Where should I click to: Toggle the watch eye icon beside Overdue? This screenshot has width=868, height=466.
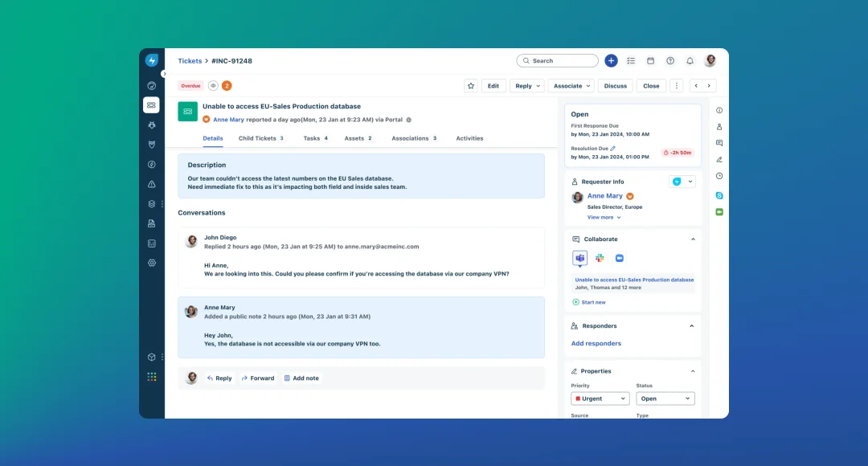(213, 86)
